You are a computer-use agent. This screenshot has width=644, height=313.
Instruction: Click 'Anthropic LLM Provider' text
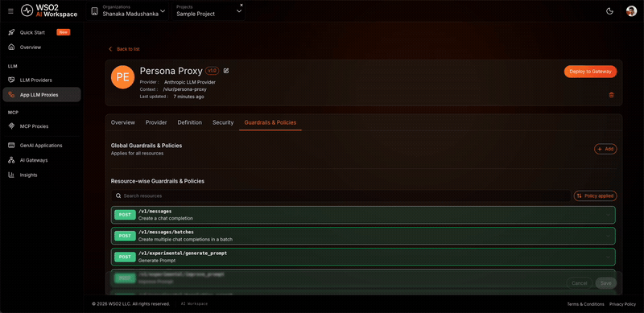click(190, 82)
